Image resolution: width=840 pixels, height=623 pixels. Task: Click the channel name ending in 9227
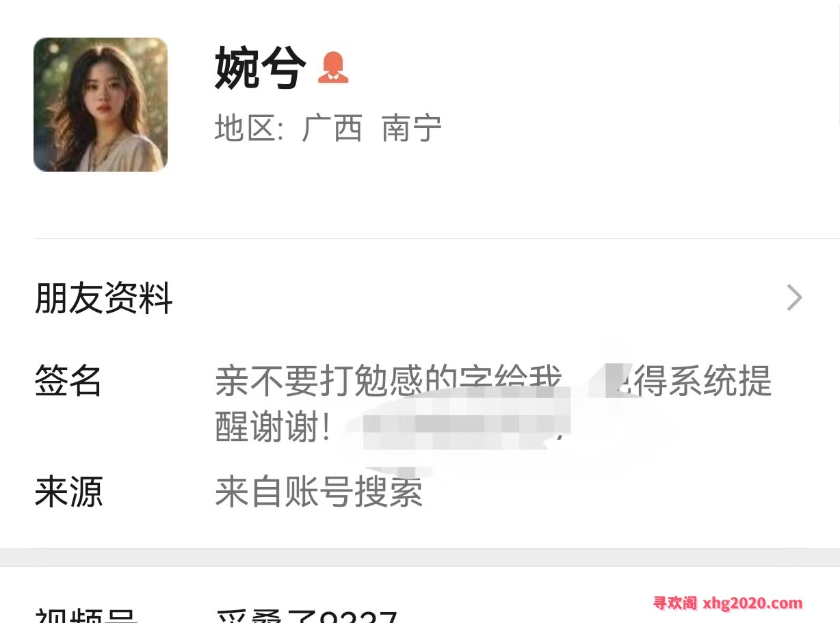tap(306, 615)
